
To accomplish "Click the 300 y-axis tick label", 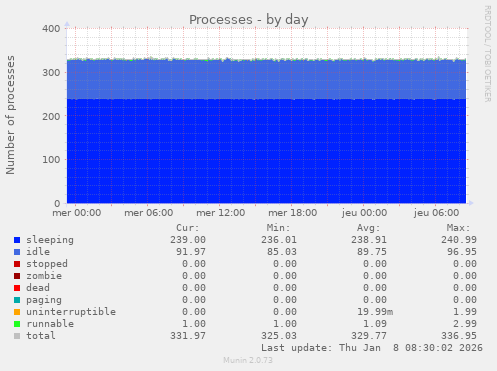I will (51, 72).
